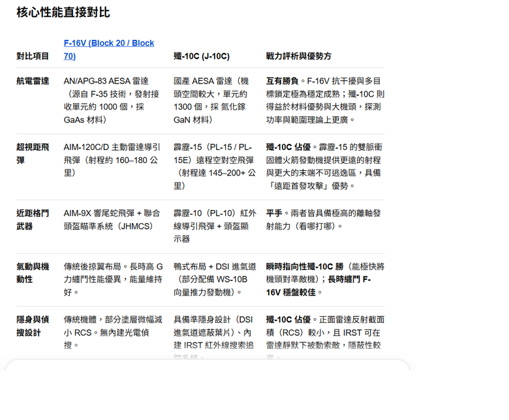Viewport: 509px width, 420px height.
Task: Select column header 對比項目
Action: coord(33,56)
